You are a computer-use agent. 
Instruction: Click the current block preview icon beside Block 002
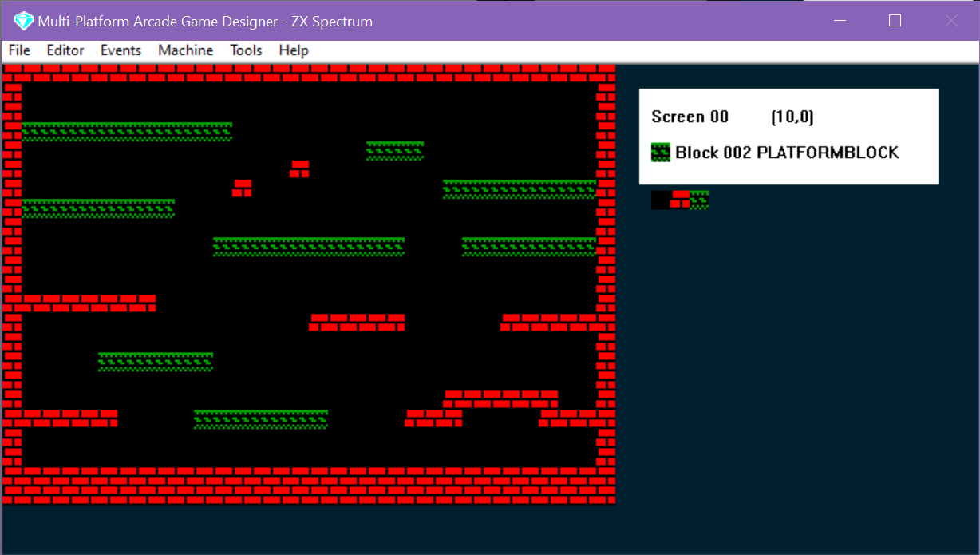pos(661,152)
